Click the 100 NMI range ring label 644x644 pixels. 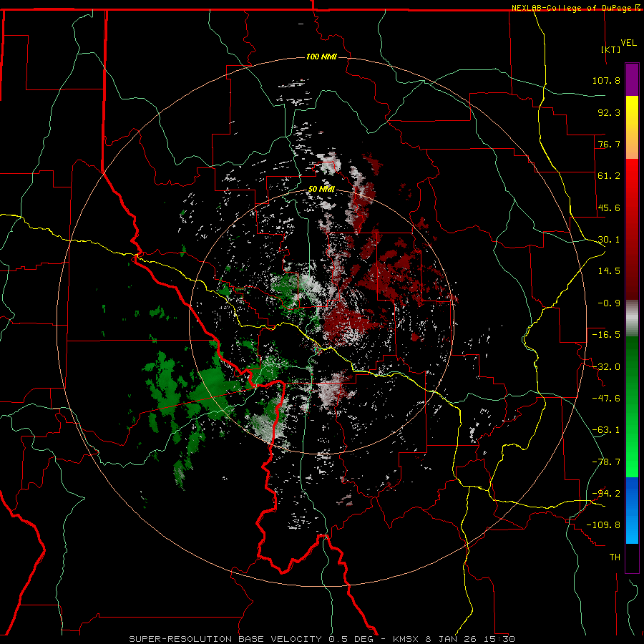pyautogui.click(x=321, y=57)
